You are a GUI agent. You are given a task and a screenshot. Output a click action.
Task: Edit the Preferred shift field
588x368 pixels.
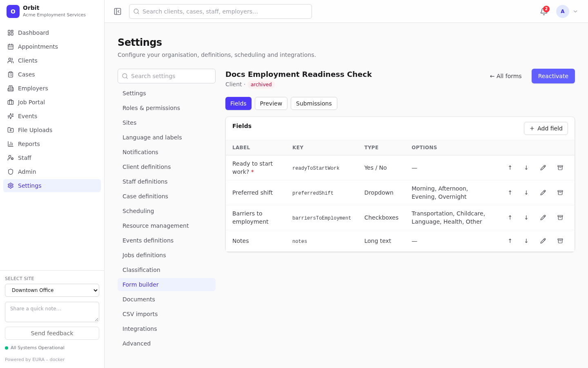point(543,193)
